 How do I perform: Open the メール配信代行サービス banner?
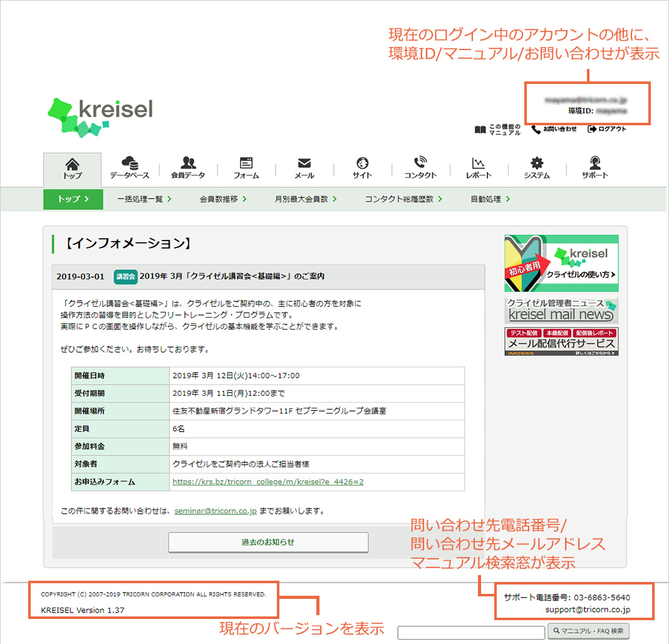(561, 341)
